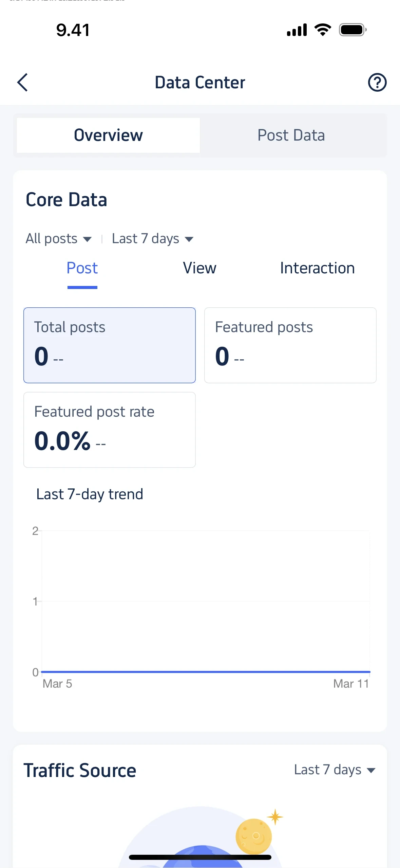Tap the Wi-Fi status icon
The image size is (400, 868).
click(323, 30)
